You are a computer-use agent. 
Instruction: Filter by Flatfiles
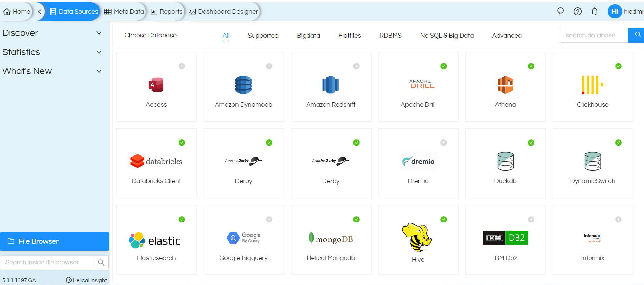(349, 36)
